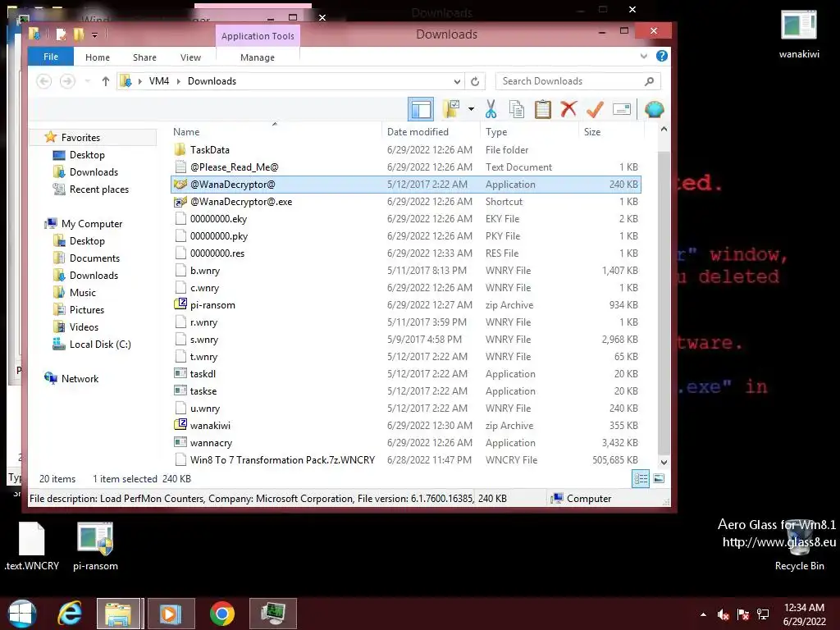The width and height of the screenshot is (840, 630).
Task: Open recent locations dropdown arrow
Action: click(87, 81)
